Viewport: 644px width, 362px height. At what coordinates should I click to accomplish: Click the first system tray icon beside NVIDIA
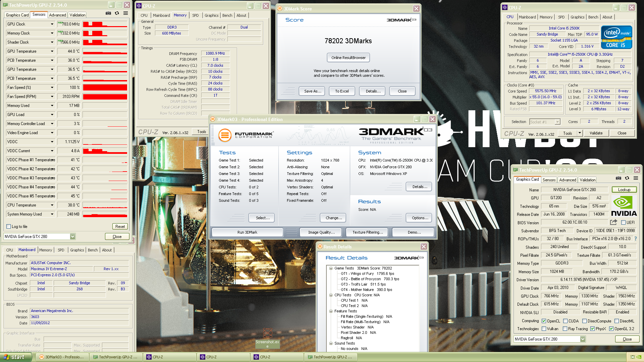click(x=633, y=357)
